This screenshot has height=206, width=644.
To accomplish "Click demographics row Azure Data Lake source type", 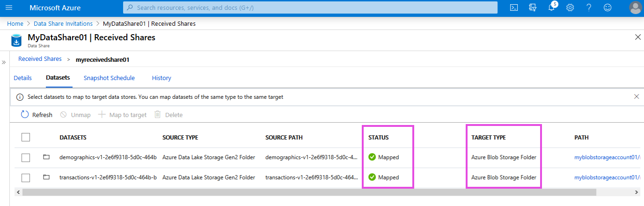I will pyautogui.click(x=209, y=157).
